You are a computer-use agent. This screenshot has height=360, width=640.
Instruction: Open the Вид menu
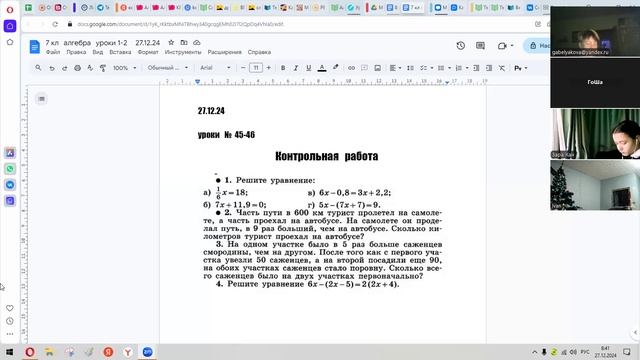point(98,52)
